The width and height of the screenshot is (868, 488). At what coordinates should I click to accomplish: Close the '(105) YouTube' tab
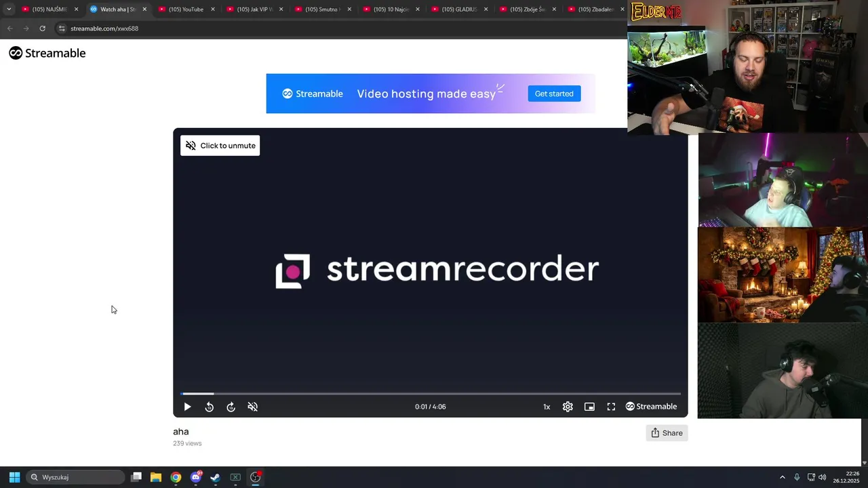(213, 9)
